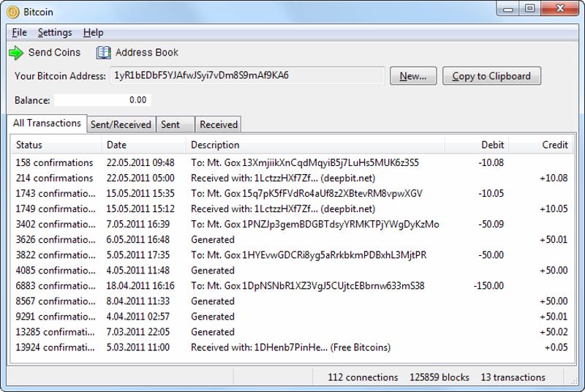This screenshot has width=585, height=392.
Task: Click the -150.00 debit amount
Action: click(488, 286)
